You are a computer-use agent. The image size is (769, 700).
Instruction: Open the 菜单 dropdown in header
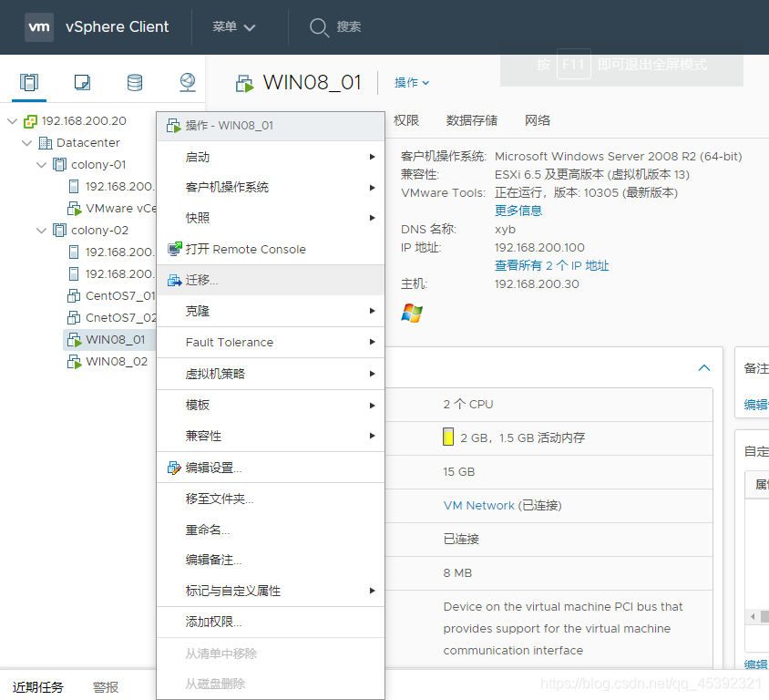tap(234, 27)
